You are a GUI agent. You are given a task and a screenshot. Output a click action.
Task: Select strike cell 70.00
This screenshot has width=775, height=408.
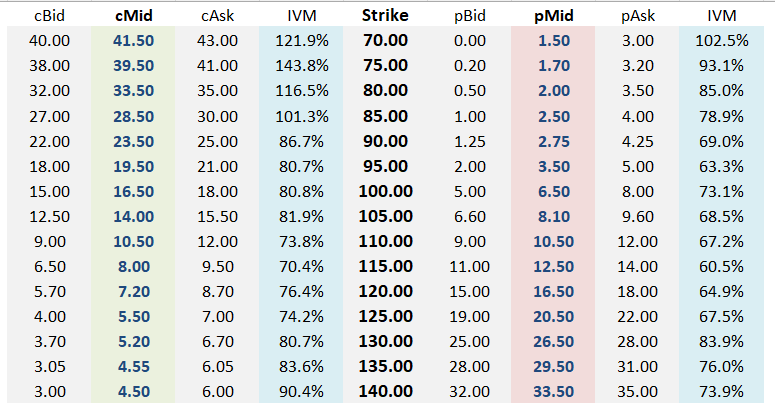coord(386,41)
